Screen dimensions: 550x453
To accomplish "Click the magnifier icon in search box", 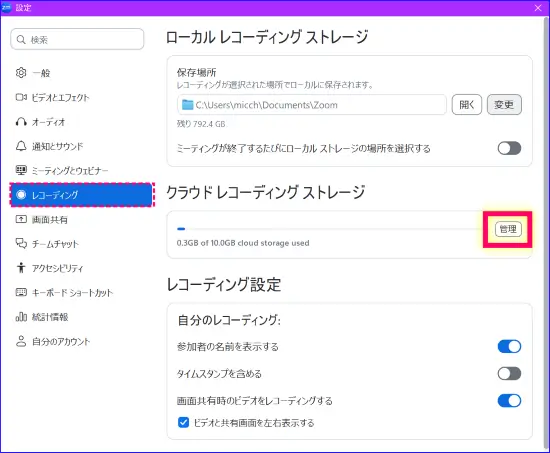I will point(21,40).
